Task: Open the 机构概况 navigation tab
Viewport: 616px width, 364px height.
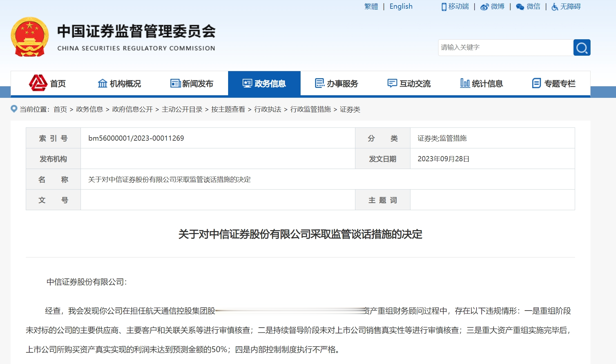Action: pos(120,83)
